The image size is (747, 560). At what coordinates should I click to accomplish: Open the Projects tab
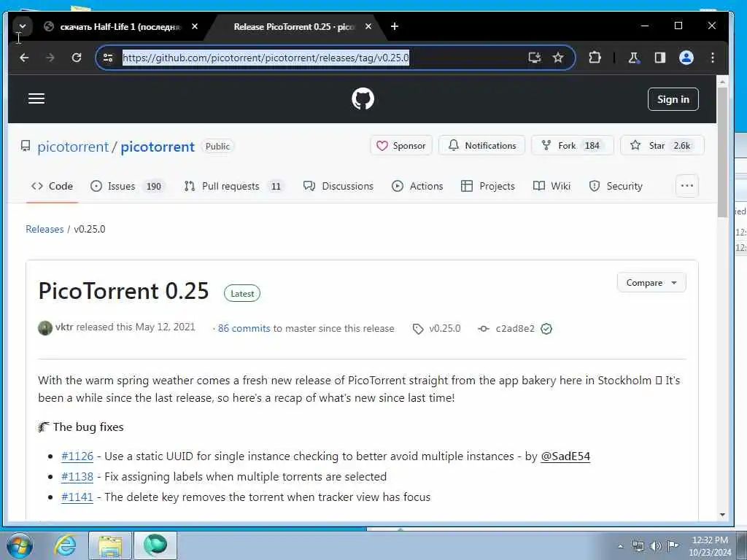(488, 186)
